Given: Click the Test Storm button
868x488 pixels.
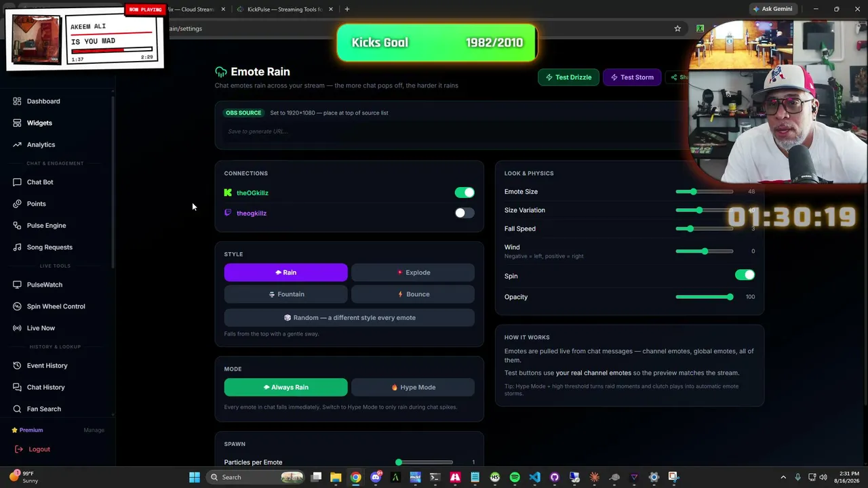Looking at the screenshot, I should pyautogui.click(x=632, y=77).
